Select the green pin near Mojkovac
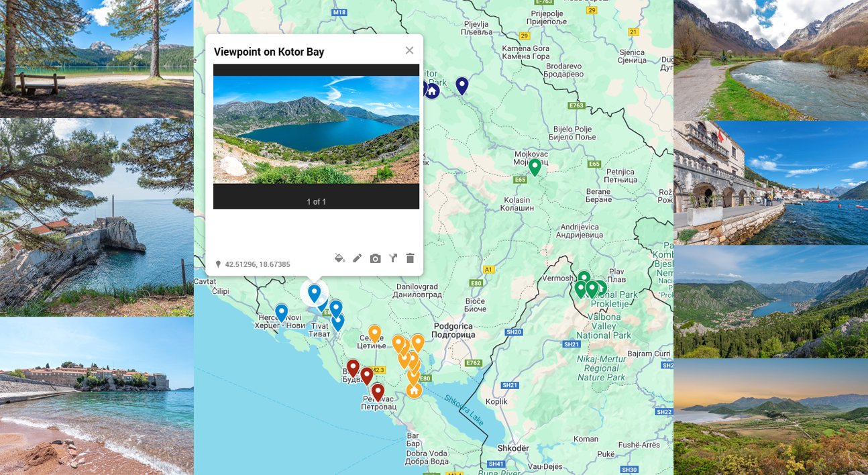Viewport: 868px width, 475px height. click(535, 167)
